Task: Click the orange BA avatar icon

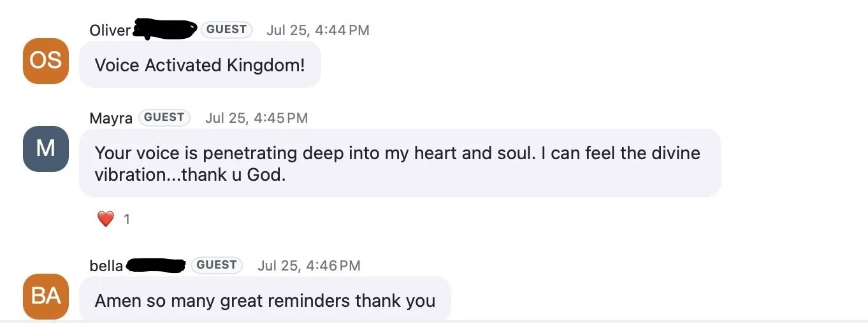Action: (46, 297)
